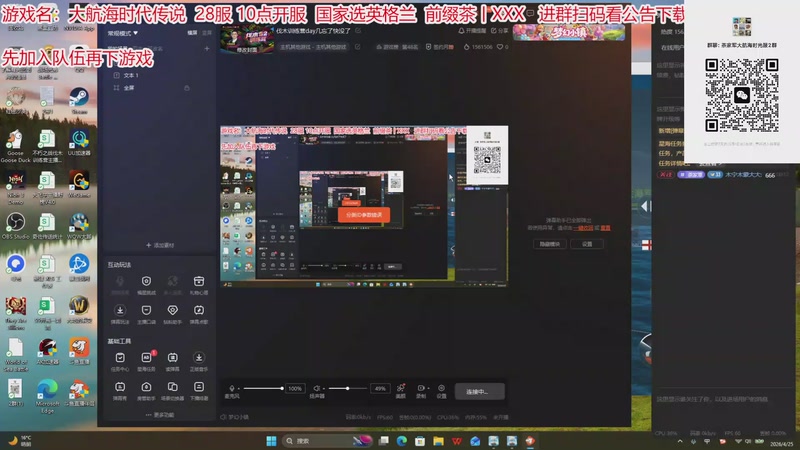The image size is (800, 450).
Task: Click the speaker 49% value box
Action: point(380,388)
